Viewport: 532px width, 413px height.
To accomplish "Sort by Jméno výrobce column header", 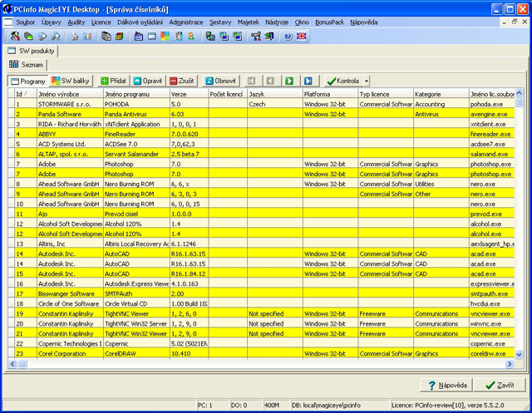I will coord(70,94).
